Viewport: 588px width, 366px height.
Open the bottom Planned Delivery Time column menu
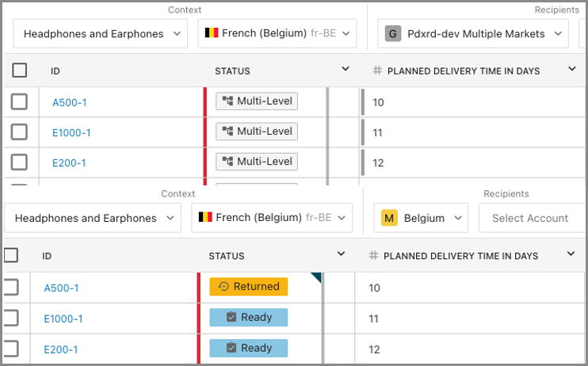[571, 254]
